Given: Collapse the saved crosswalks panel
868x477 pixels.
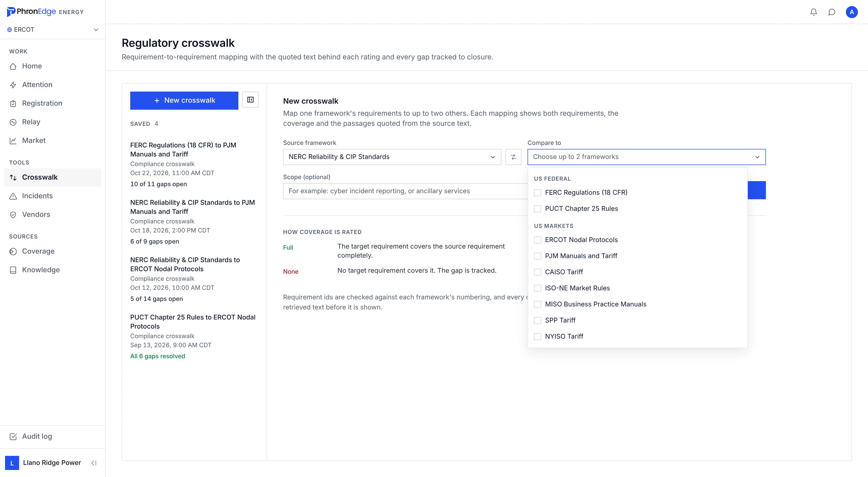Looking at the screenshot, I should tap(250, 100).
